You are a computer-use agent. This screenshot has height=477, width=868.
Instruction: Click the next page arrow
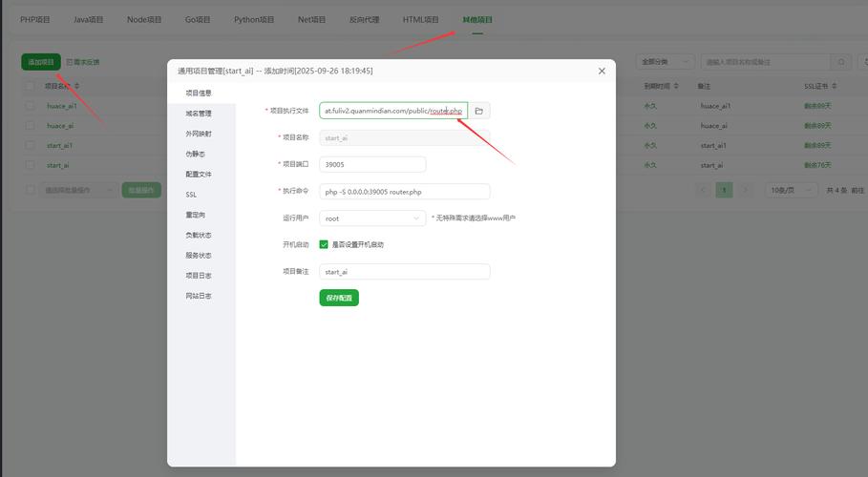point(746,190)
